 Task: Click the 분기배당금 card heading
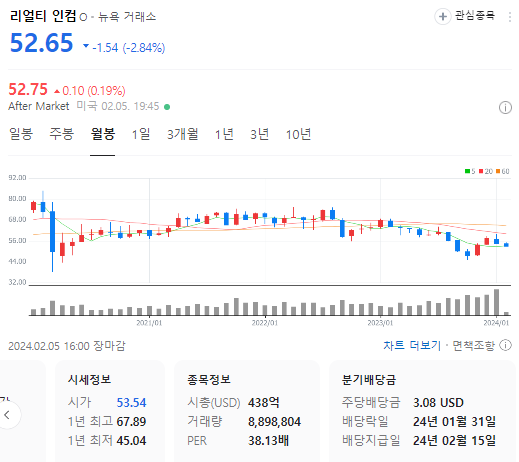point(369,379)
